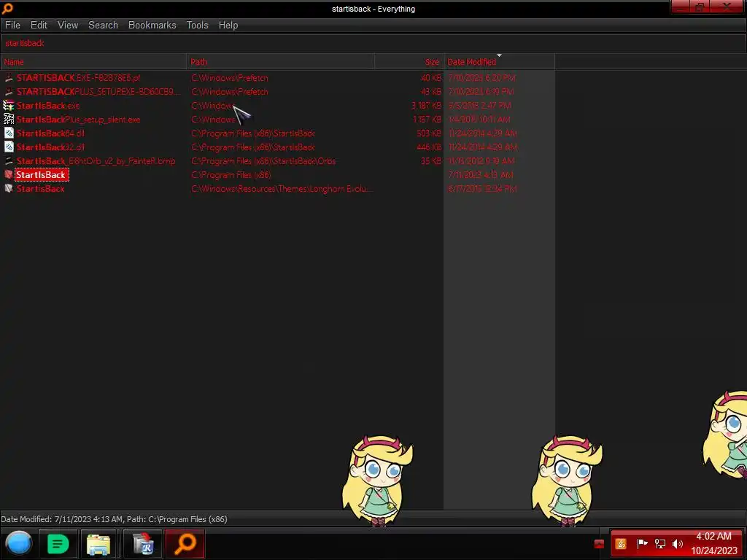This screenshot has height=560, width=747.
Task: Open the Action Center flag icon
Action: click(642, 543)
